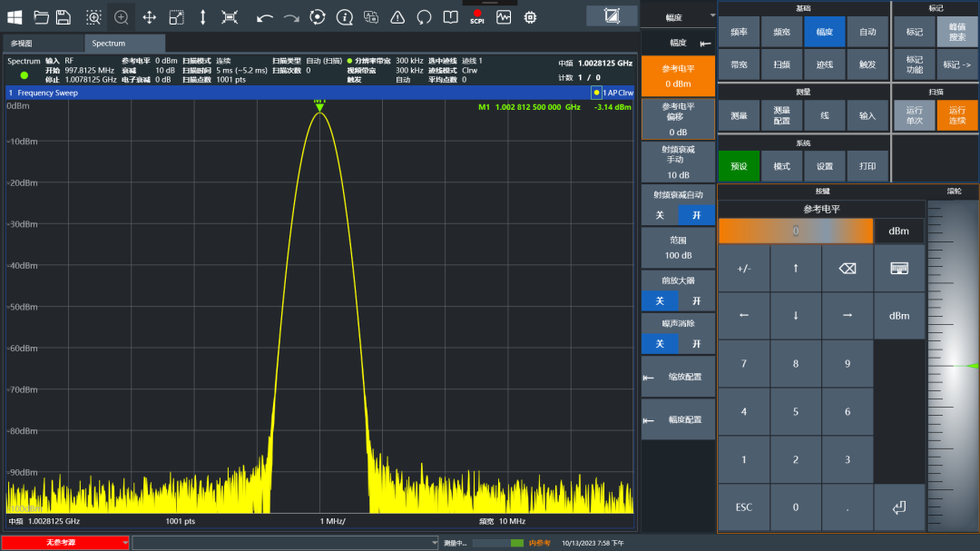Undo with the curved left arrow
The width and height of the screenshot is (980, 551).
pos(264,17)
